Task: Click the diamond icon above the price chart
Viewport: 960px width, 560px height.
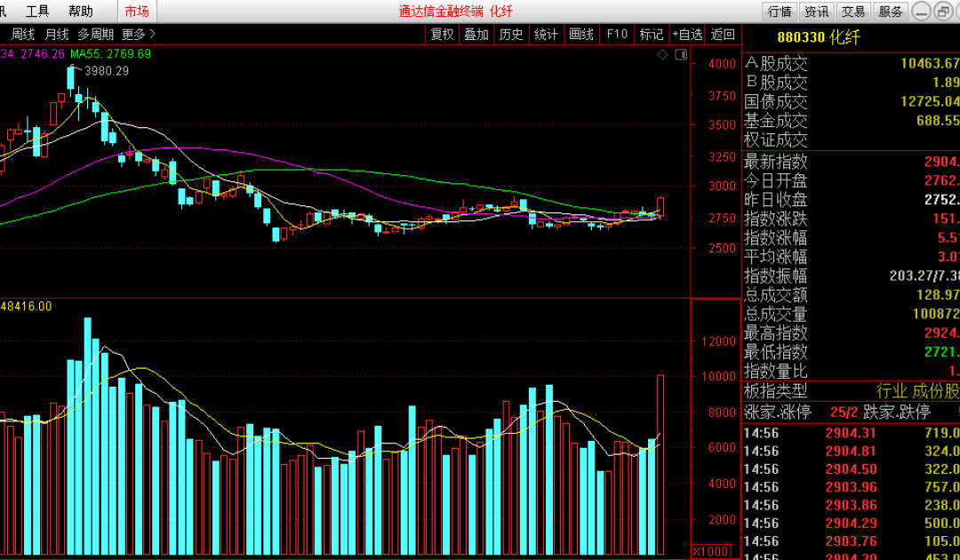Action: (662, 55)
